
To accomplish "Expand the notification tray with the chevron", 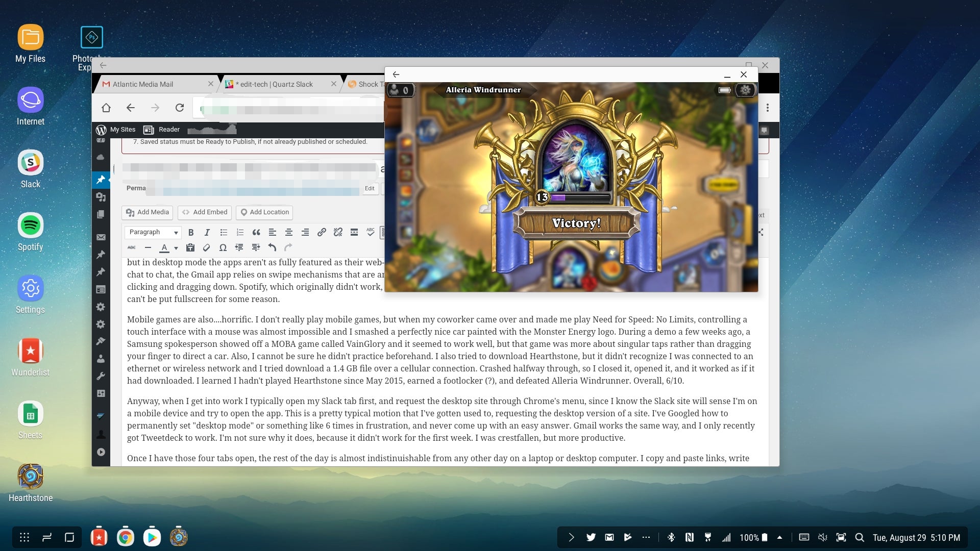I will point(571,537).
